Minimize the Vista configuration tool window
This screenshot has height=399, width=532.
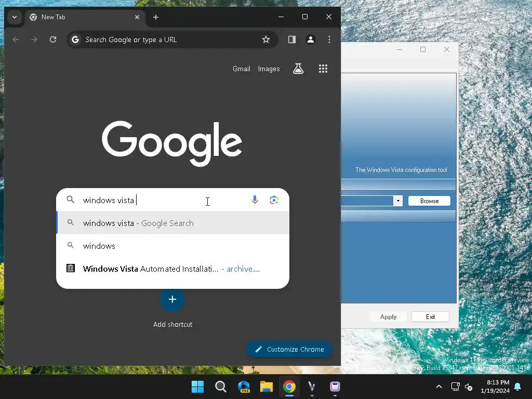pyautogui.click(x=400, y=49)
